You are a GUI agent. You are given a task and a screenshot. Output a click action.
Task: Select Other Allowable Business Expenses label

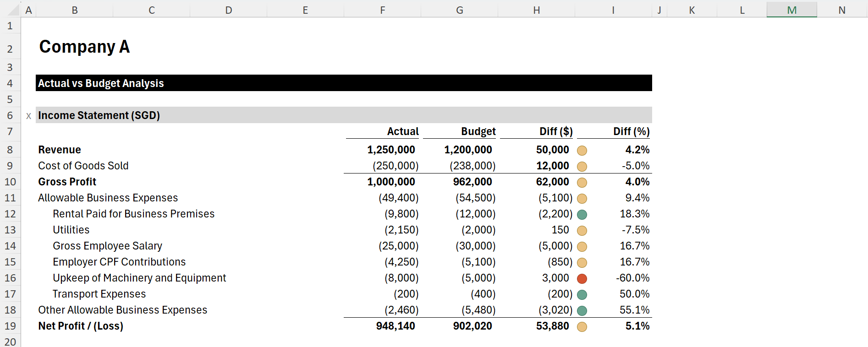coord(123,310)
